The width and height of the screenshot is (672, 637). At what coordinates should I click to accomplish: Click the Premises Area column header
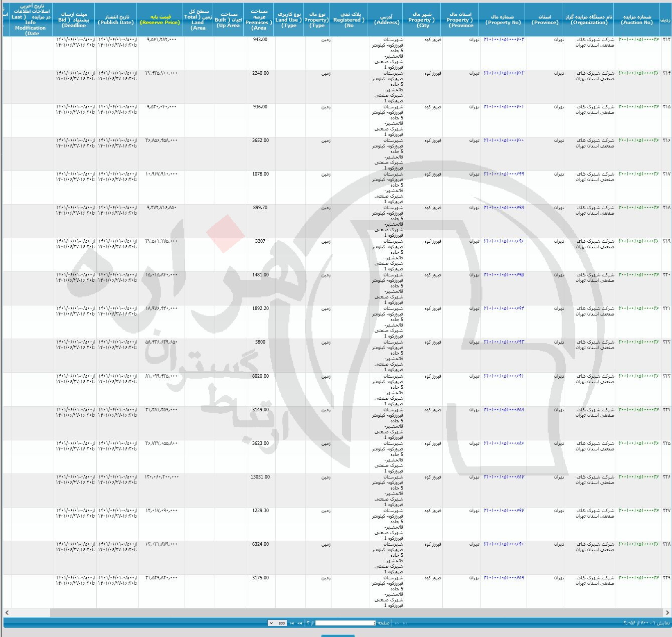(x=259, y=20)
